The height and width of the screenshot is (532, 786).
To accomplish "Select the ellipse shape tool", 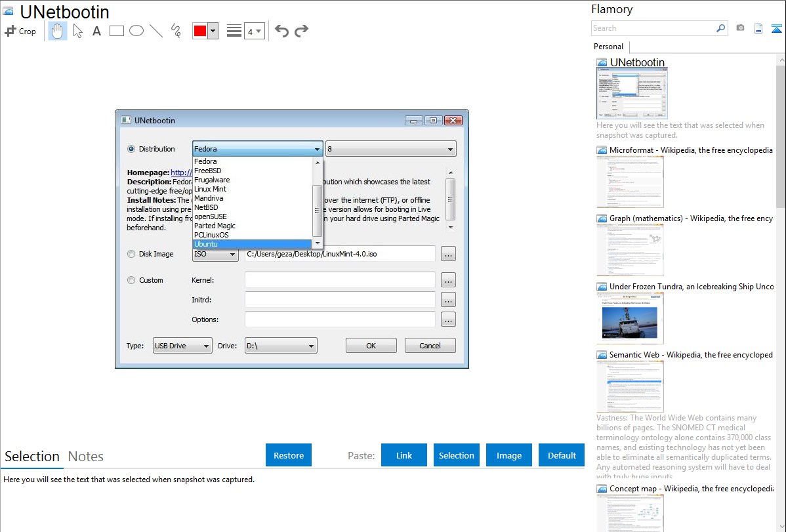I will click(136, 31).
